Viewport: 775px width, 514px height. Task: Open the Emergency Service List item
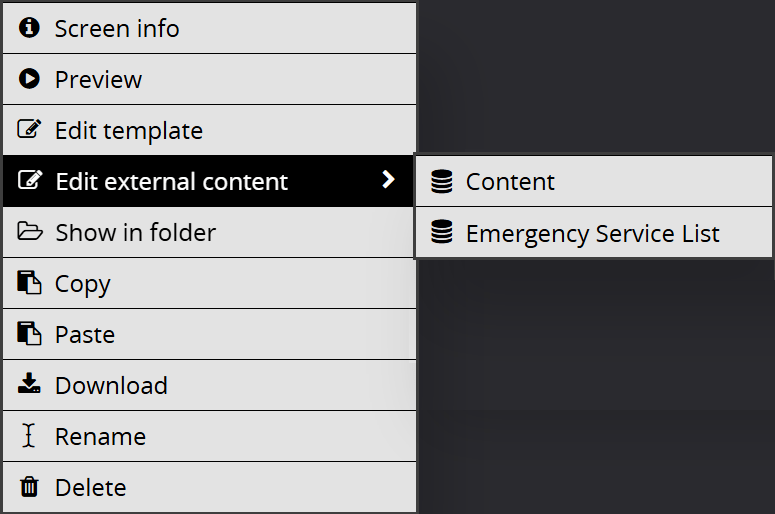click(x=594, y=232)
